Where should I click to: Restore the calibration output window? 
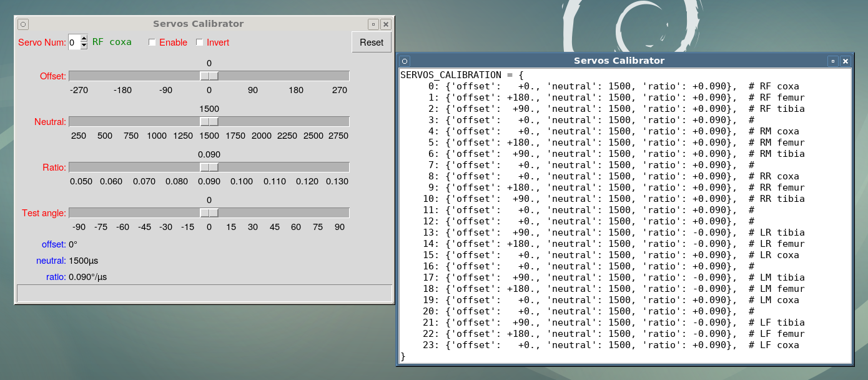tap(832, 61)
